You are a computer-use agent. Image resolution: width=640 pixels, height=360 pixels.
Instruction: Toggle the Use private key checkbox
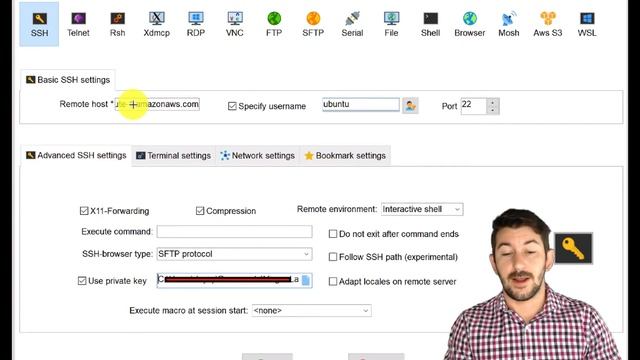(x=82, y=281)
